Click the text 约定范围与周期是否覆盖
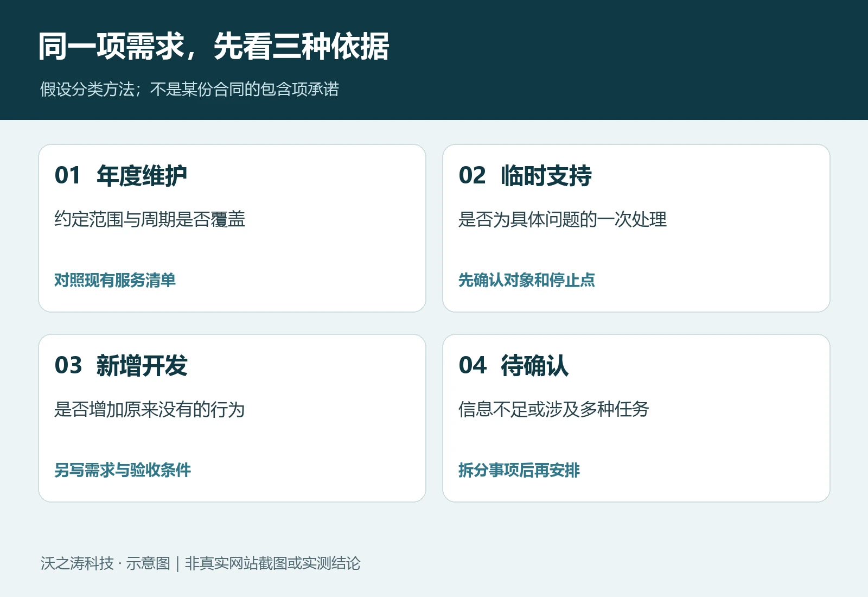This screenshot has width=868, height=597. (150, 219)
